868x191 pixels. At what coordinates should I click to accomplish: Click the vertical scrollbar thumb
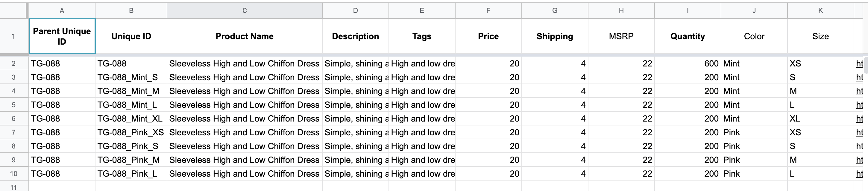(866, 65)
